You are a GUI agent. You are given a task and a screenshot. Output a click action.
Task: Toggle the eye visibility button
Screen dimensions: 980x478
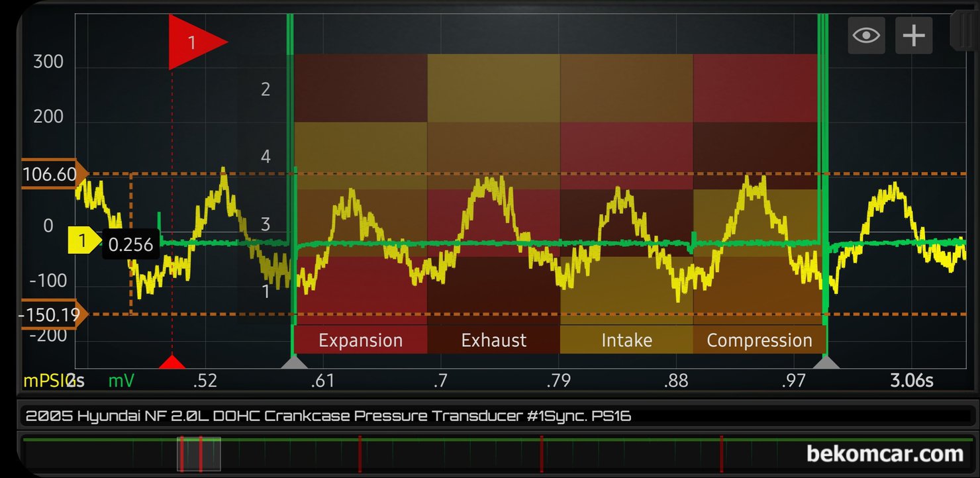click(867, 35)
